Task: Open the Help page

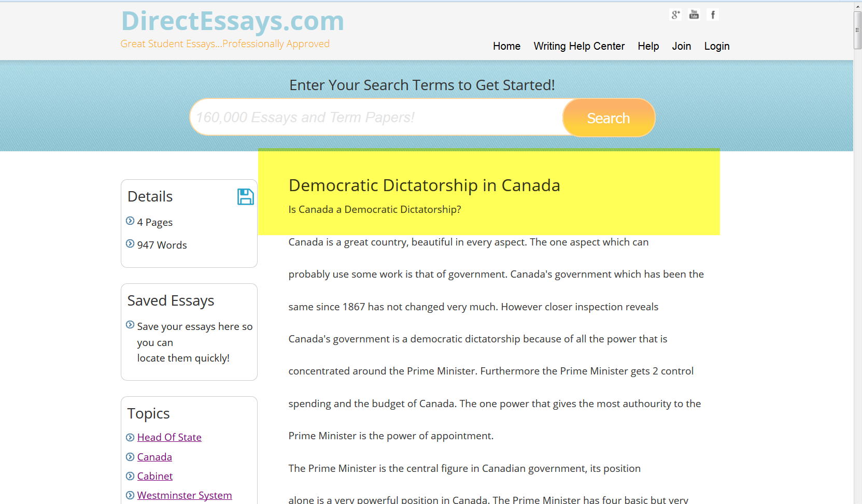Action: tap(648, 46)
